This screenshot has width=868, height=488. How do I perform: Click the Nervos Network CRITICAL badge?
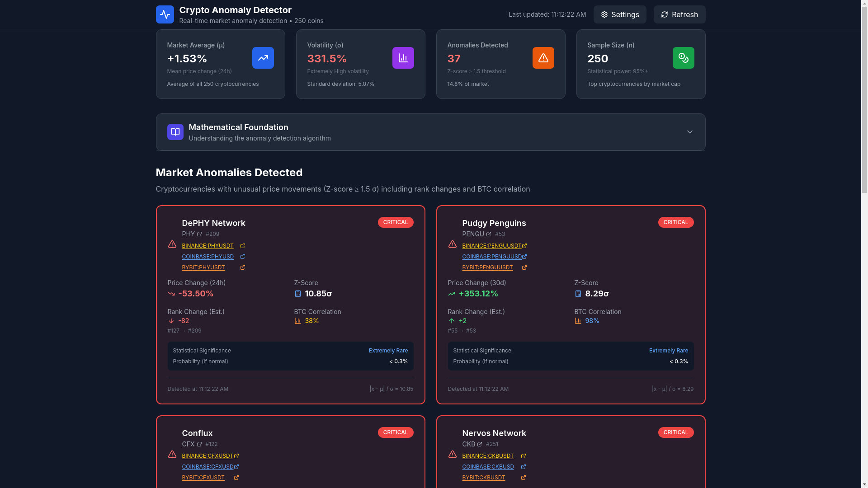click(x=676, y=432)
